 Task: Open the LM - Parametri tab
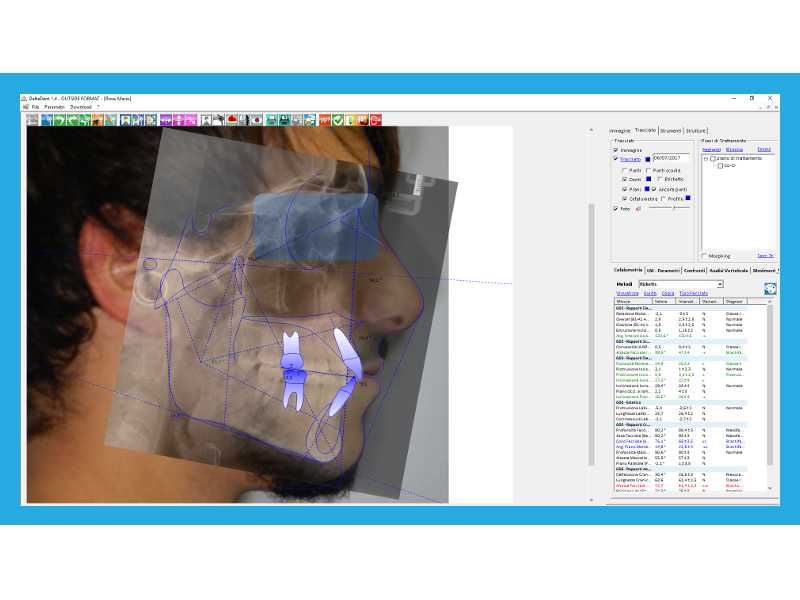[663, 270]
